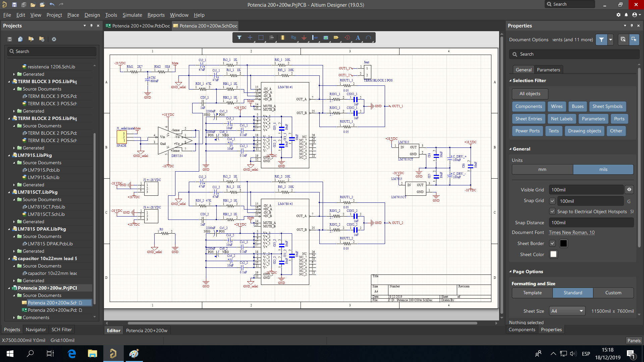Toggle Snap to Electrical Object Hotspots checkbox

point(552,212)
